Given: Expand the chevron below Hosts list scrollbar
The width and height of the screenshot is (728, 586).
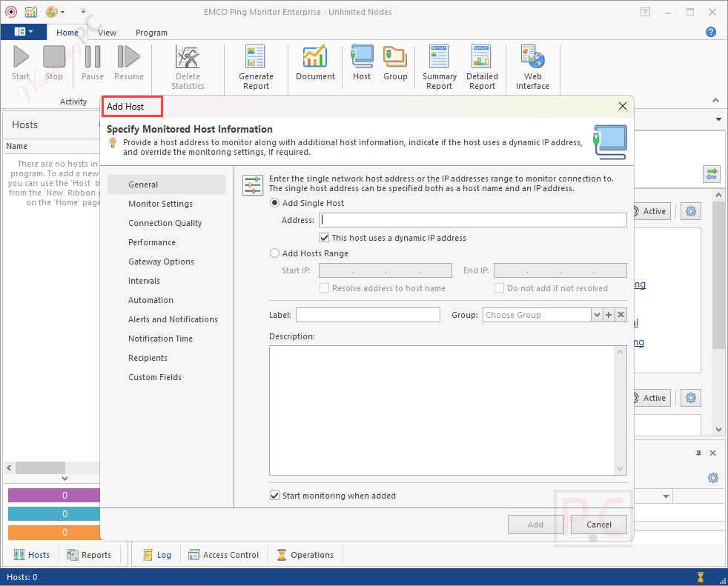Looking at the screenshot, I should (65, 479).
